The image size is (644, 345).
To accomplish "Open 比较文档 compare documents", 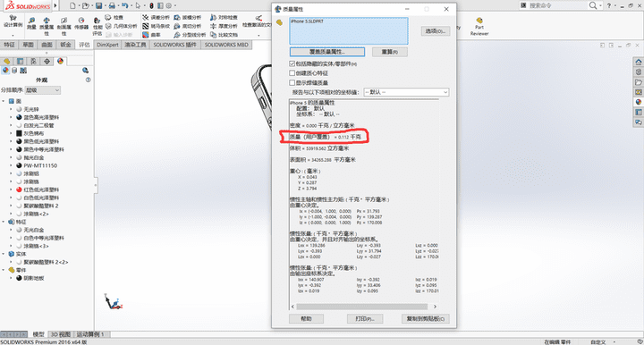I will click(224, 35).
